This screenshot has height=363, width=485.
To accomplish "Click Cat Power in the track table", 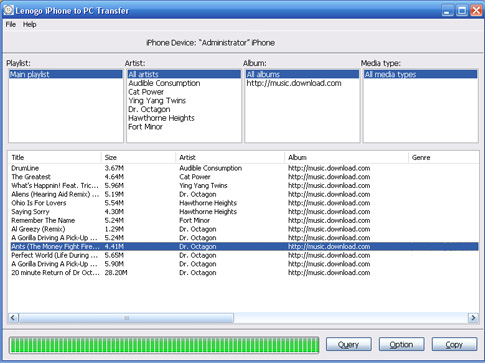I will (x=195, y=177).
